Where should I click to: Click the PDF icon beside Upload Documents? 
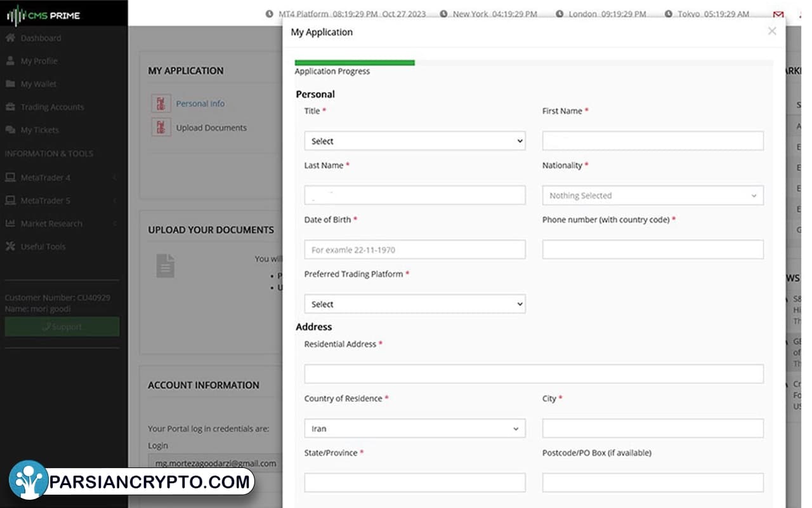click(x=161, y=127)
